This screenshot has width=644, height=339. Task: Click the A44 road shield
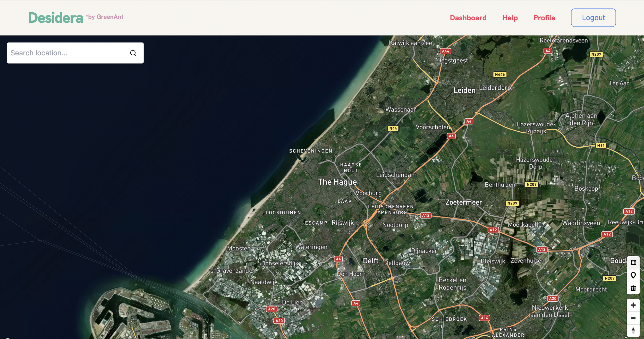[445, 51]
